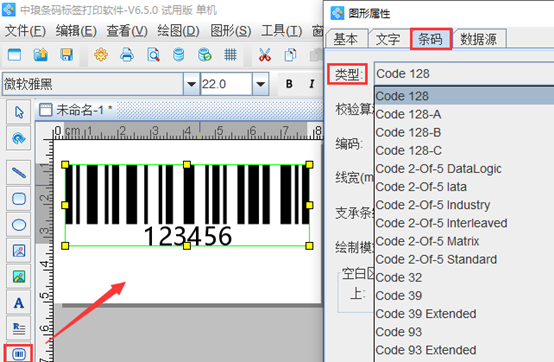
Task: Switch to the 条码 tab
Action: click(431, 38)
